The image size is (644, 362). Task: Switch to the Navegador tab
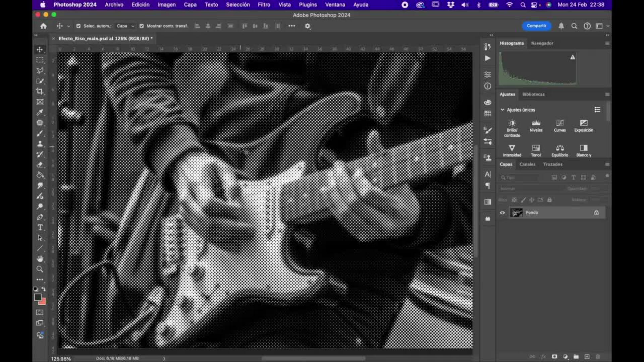tap(542, 43)
